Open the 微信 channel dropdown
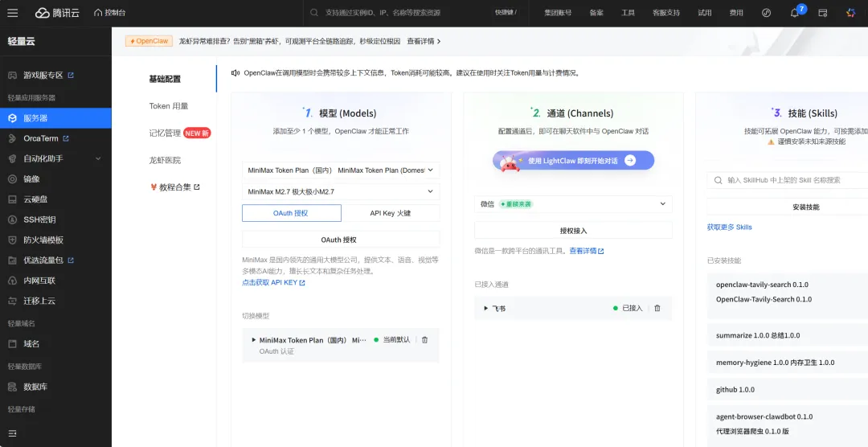The width and height of the screenshot is (868, 447). [x=573, y=204]
